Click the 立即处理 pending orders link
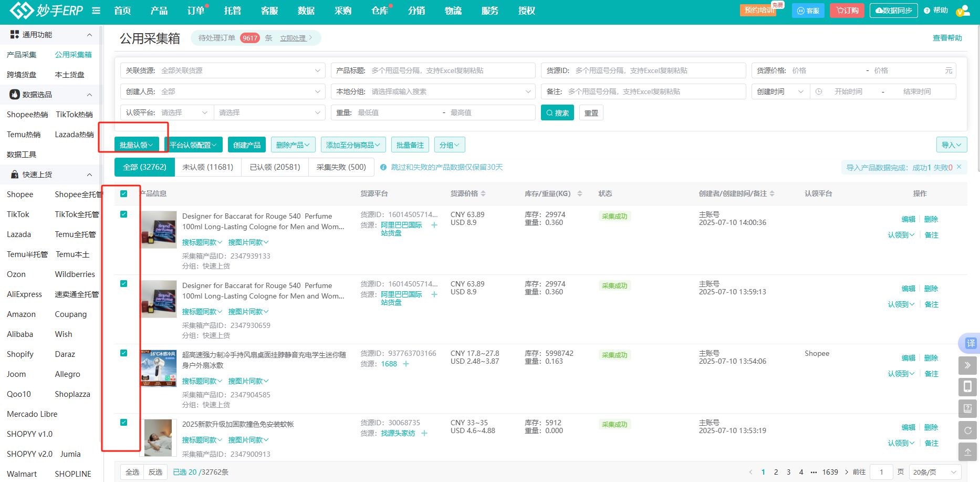This screenshot has height=482, width=980. click(x=293, y=38)
